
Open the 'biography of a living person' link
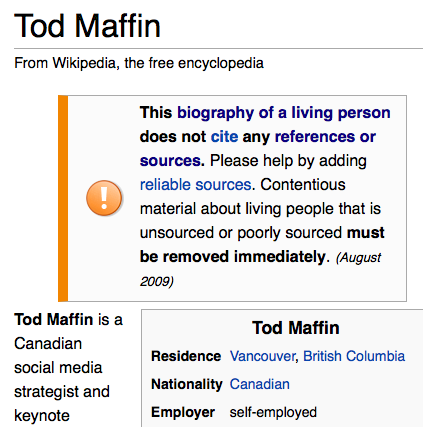pos(284,113)
